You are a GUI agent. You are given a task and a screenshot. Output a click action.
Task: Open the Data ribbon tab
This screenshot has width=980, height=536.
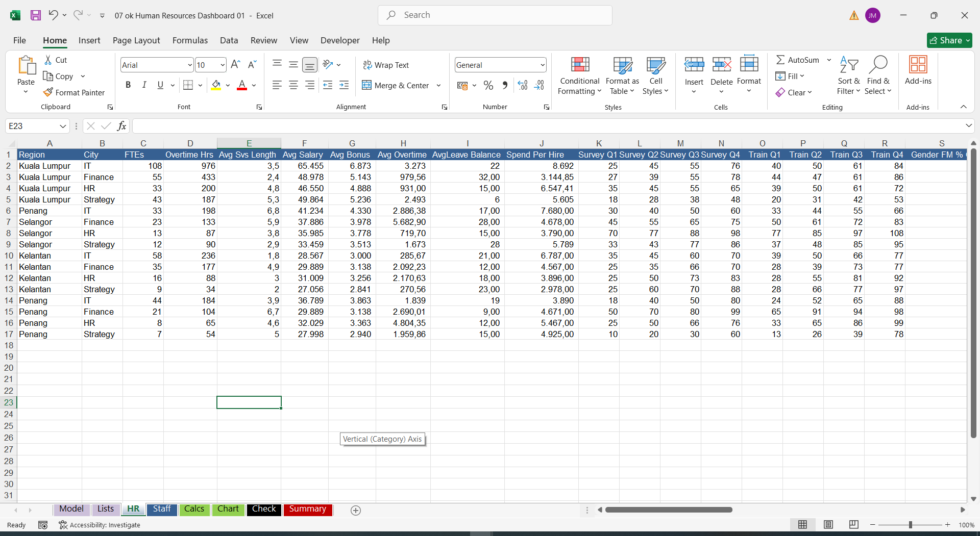coord(229,40)
